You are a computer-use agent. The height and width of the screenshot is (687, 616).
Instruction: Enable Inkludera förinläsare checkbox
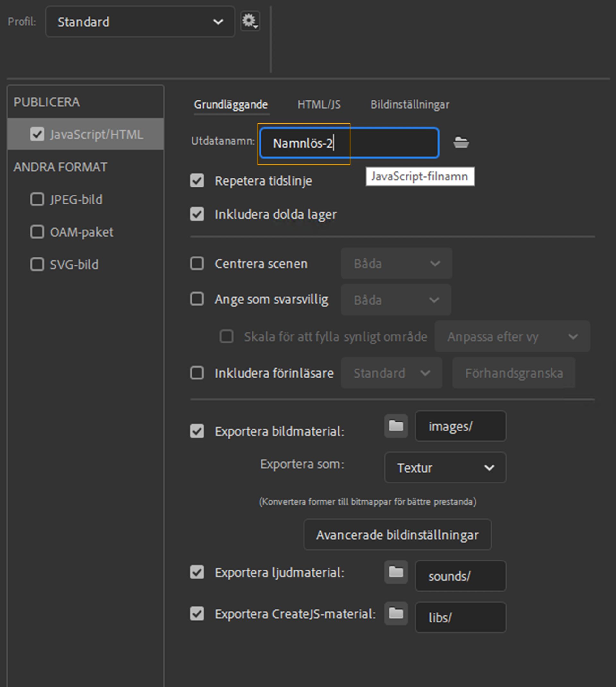[197, 373]
